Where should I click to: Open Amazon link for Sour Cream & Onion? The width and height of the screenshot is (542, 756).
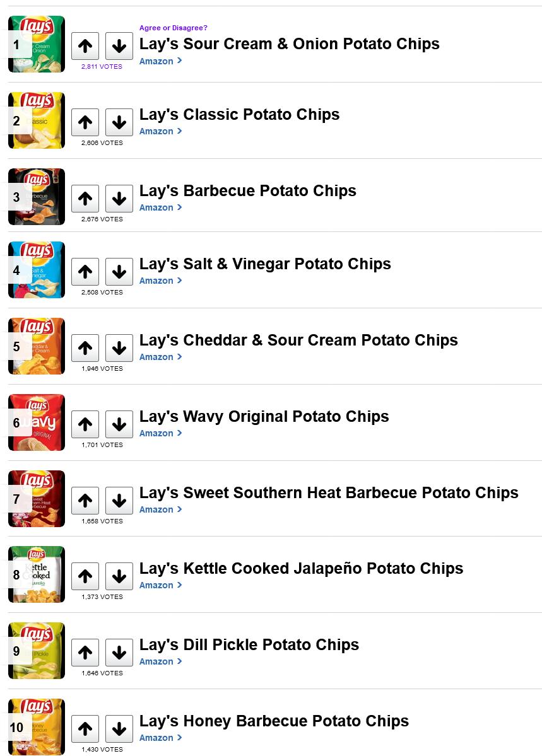tap(160, 61)
